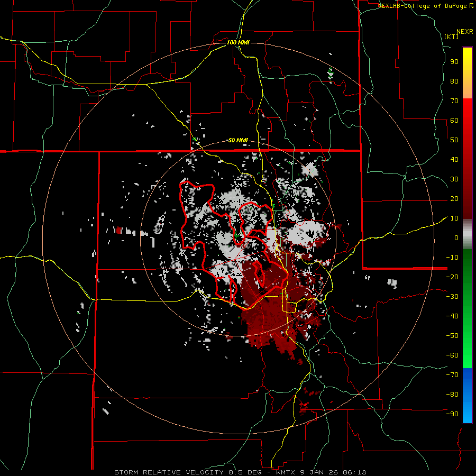476x476 pixels.
Task: Click the -80 value on the velocity scale
Action: [x=452, y=395]
